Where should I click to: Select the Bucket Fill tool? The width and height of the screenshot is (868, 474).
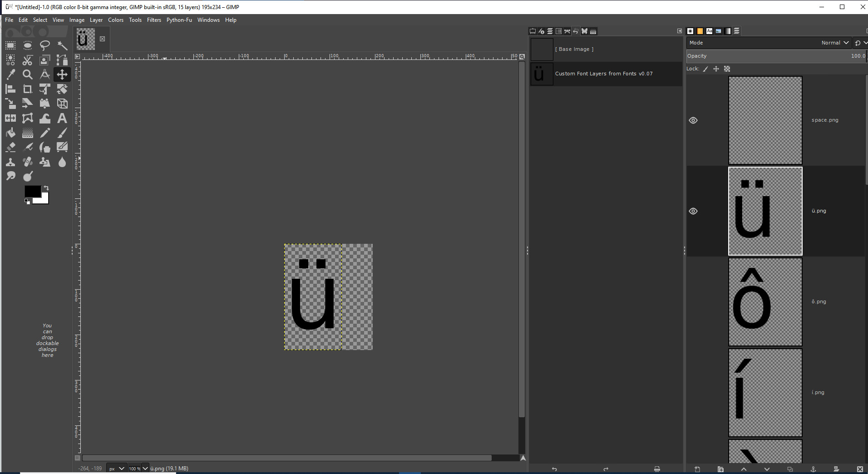(x=10, y=133)
